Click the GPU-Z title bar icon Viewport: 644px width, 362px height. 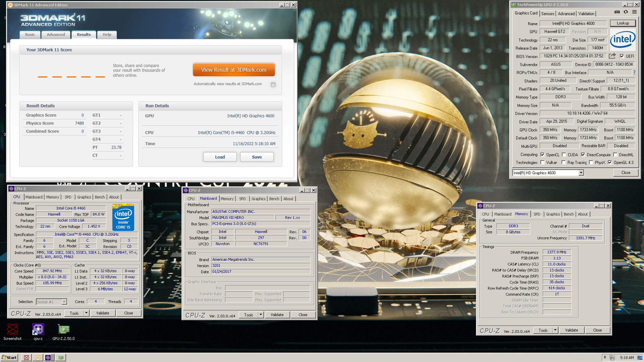[514, 5]
